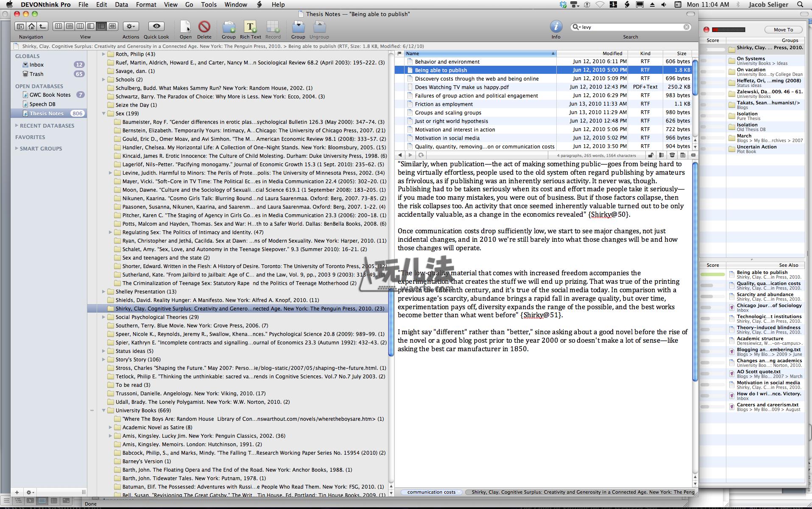812x509 pixels.
Task: Click the red progress bar in background window
Action: coord(728,30)
